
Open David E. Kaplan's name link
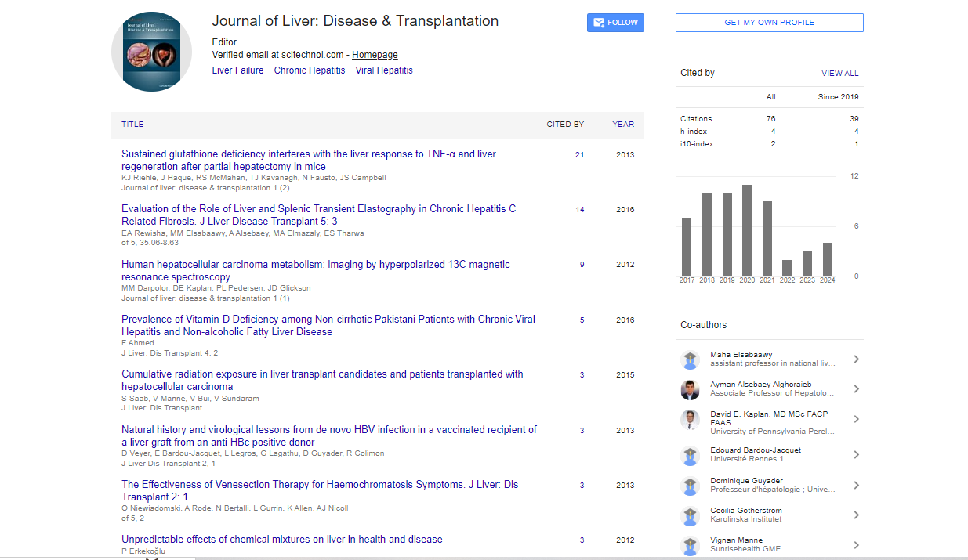point(770,418)
